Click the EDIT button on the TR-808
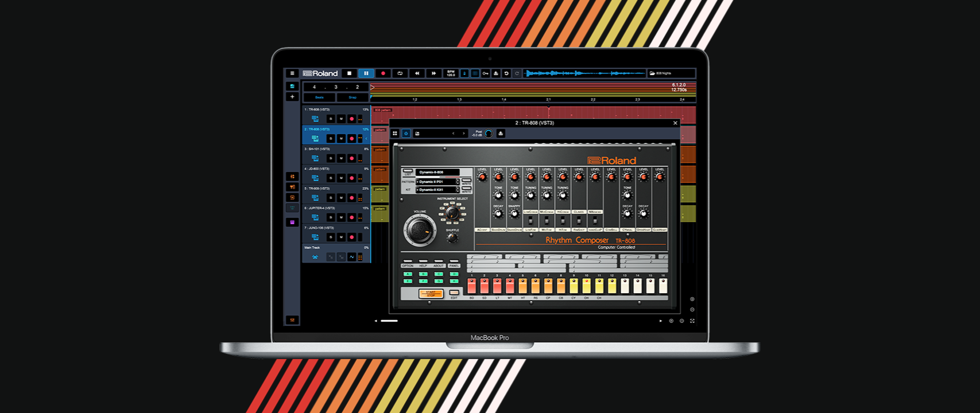The height and width of the screenshot is (413, 980). pos(454,293)
